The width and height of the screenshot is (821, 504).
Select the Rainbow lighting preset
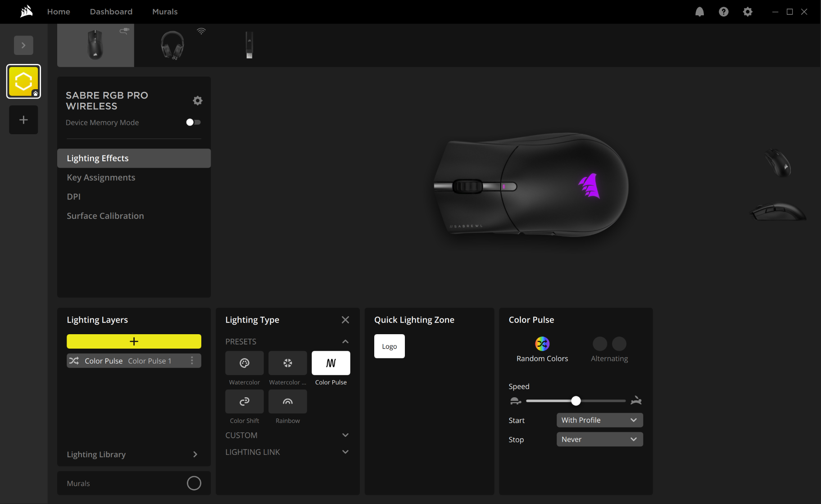[287, 401]
